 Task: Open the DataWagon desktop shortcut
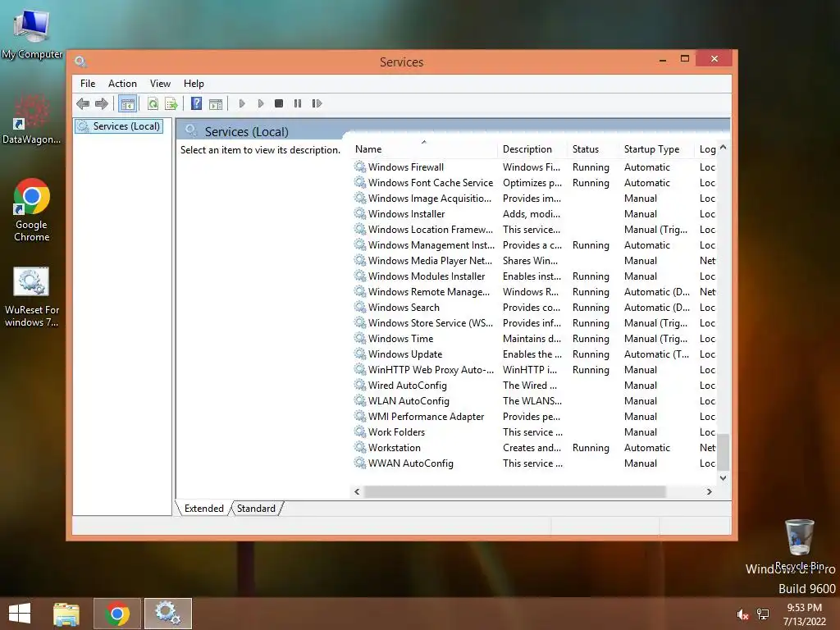click(x=31, y=119)
